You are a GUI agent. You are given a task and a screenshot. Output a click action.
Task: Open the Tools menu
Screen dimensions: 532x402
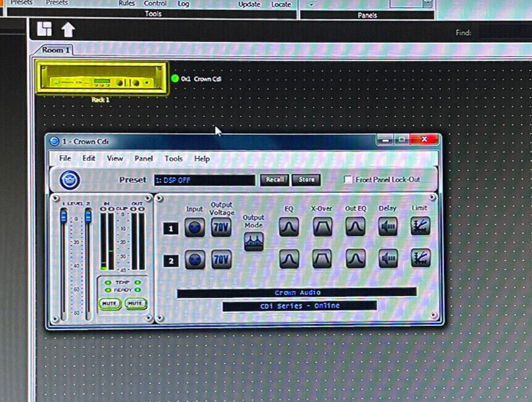point(174,158)
